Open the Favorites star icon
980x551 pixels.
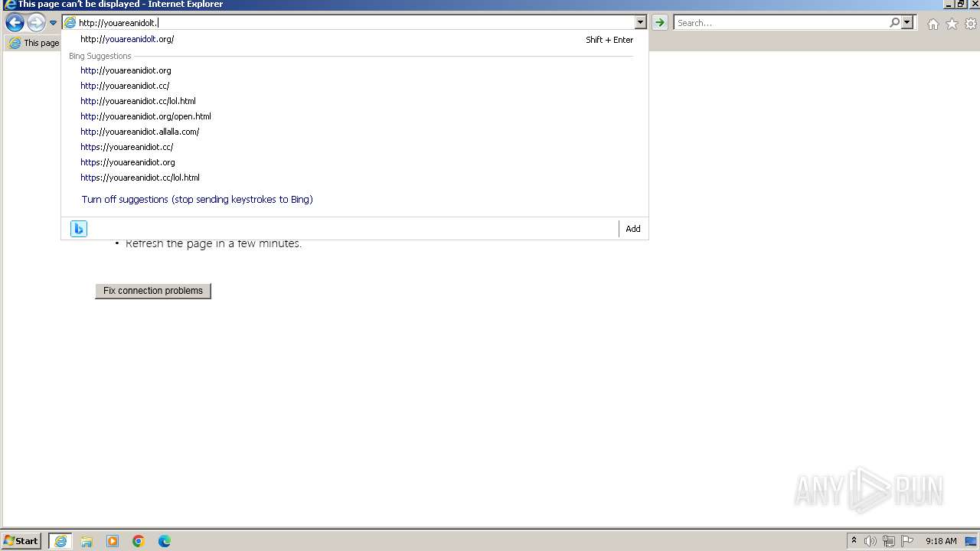pyautogui.click(x=952, y=24)
